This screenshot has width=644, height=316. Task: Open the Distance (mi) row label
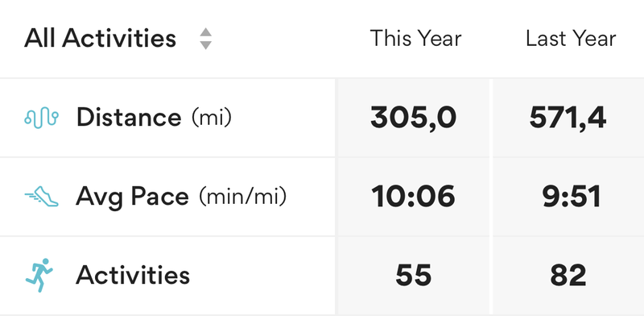154,118
